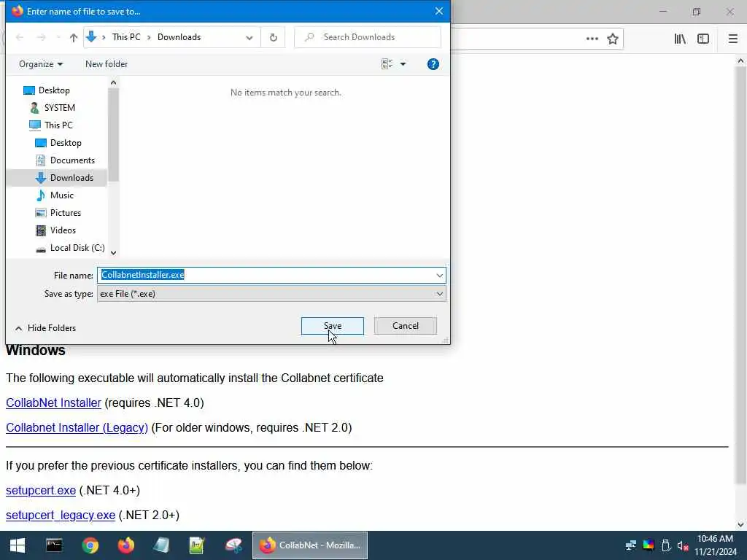Open the taskbar clock and date
This screenshot has width=747, height=560.
point(716,545)
